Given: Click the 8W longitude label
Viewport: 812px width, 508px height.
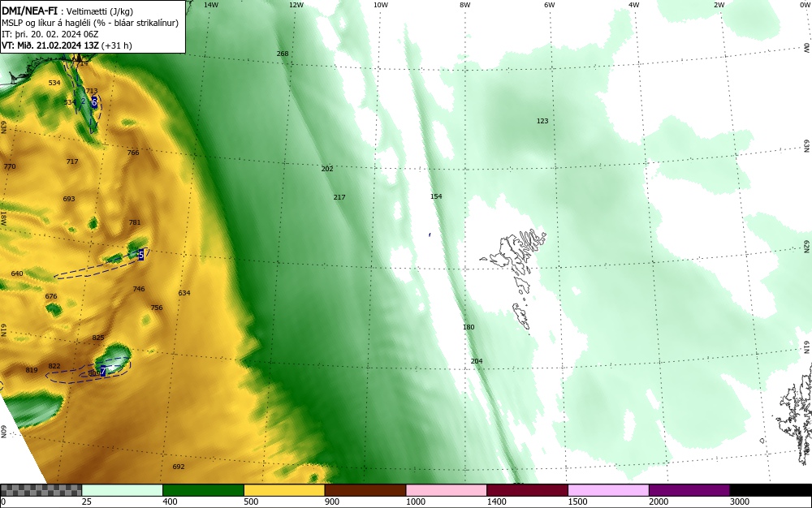Looking at the screenshot, I should [x=464, y=5].
